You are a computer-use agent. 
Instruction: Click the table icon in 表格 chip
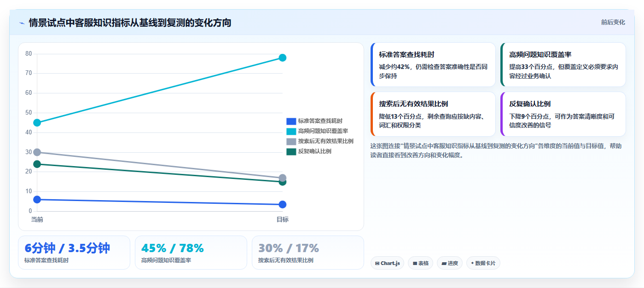pyautogui.click(x=415, y=264)
